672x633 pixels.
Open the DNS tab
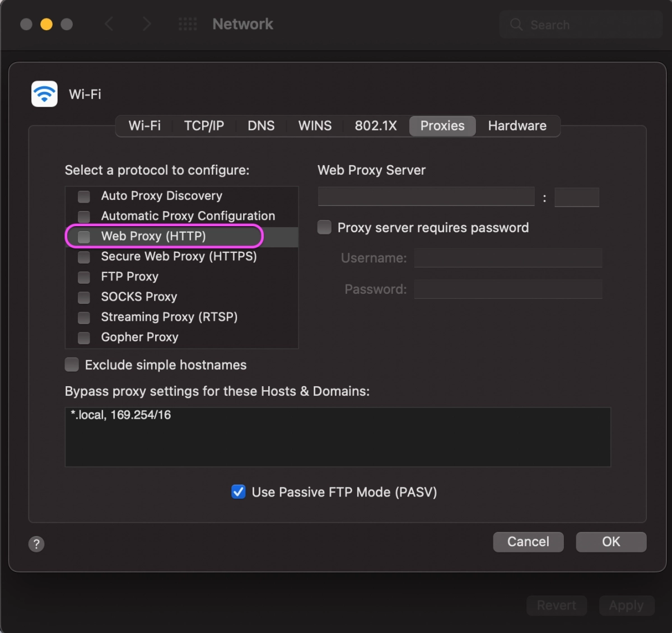coord(261,126)
